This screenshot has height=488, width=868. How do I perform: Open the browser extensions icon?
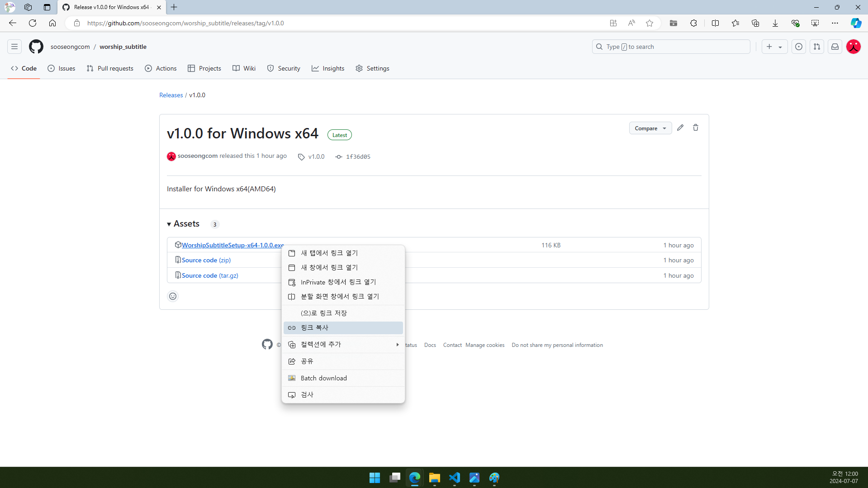[x=693, y=23]
